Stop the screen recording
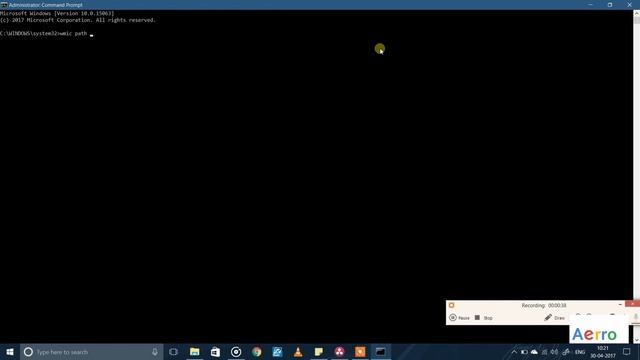 click(x=484, y=318)
